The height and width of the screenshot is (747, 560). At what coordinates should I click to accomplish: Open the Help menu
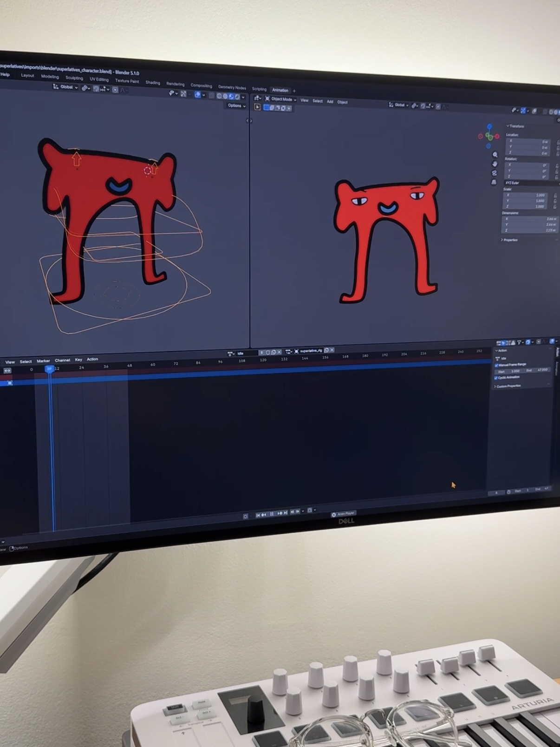coord(5,74)
